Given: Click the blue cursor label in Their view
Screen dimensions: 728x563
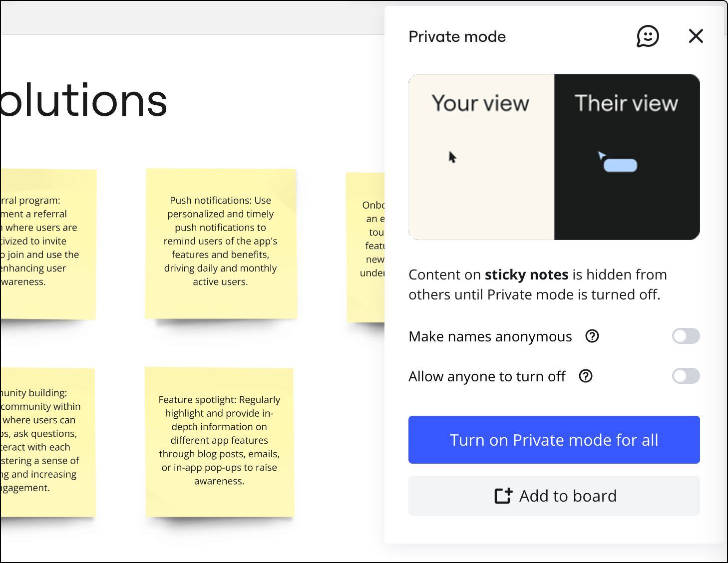Looking at the screenshot, I should tap(620, 165).
